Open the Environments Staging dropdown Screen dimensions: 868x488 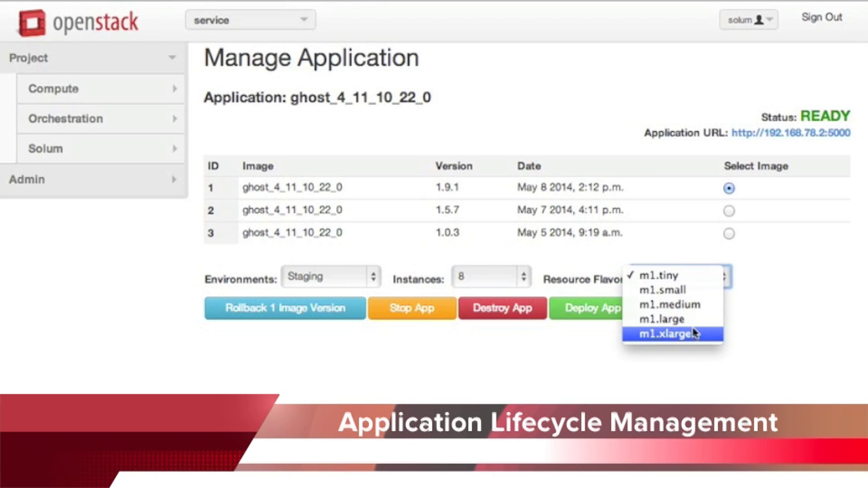tap(331, 277)
